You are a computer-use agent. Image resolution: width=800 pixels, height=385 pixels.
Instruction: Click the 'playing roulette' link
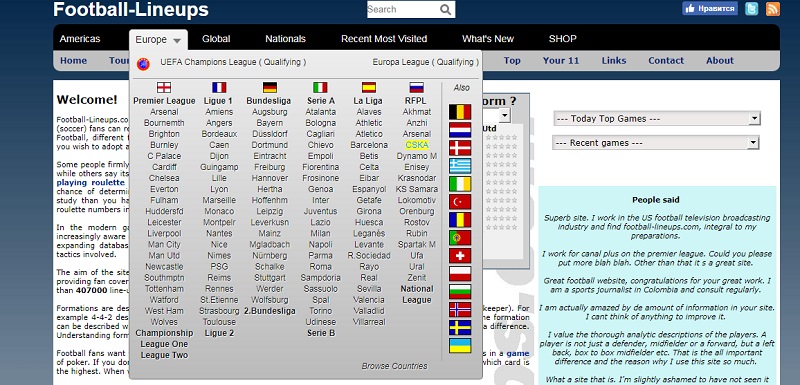point(90,183)
